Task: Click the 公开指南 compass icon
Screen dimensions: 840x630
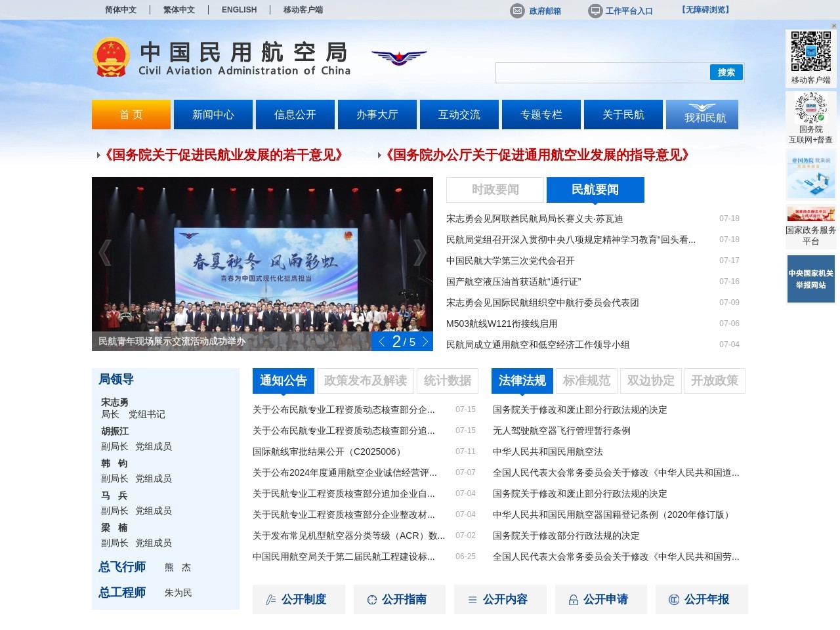Action: [x=372, y=599]
